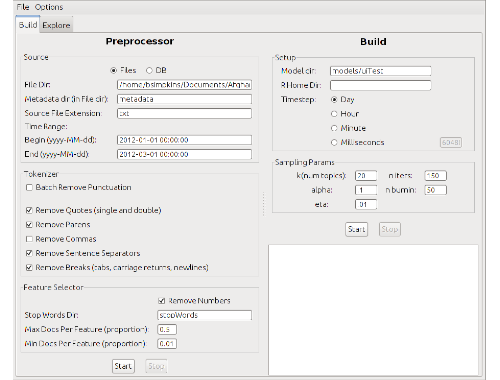The image size is (500, 380).
Task: Switch to the Explore tab
Action: coord(56,25)
